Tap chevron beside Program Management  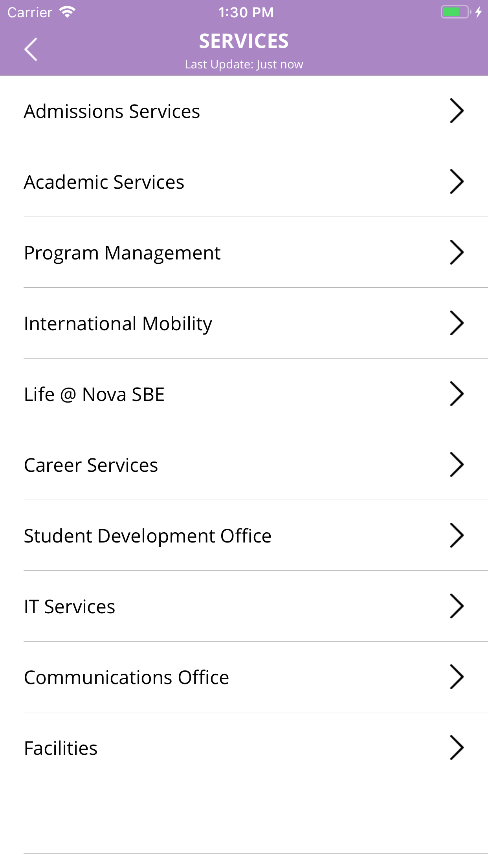click(457, 252)
